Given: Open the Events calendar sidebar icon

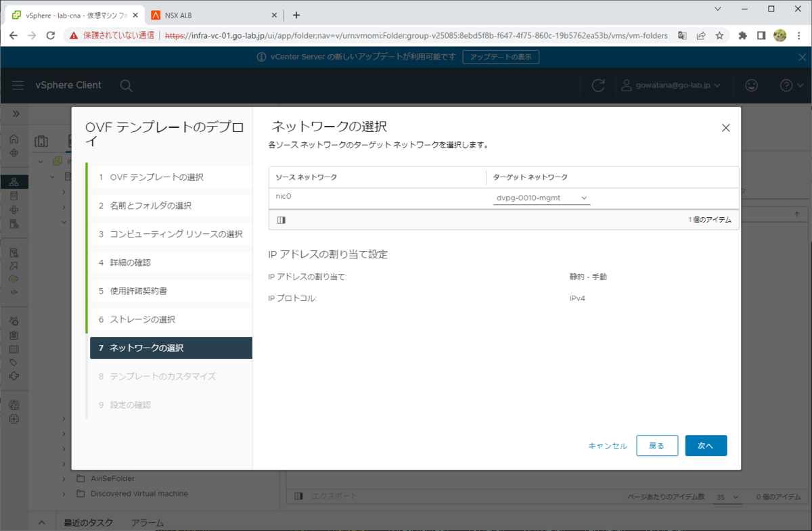Looking at the screenshot, I should [x=14, y=349].
